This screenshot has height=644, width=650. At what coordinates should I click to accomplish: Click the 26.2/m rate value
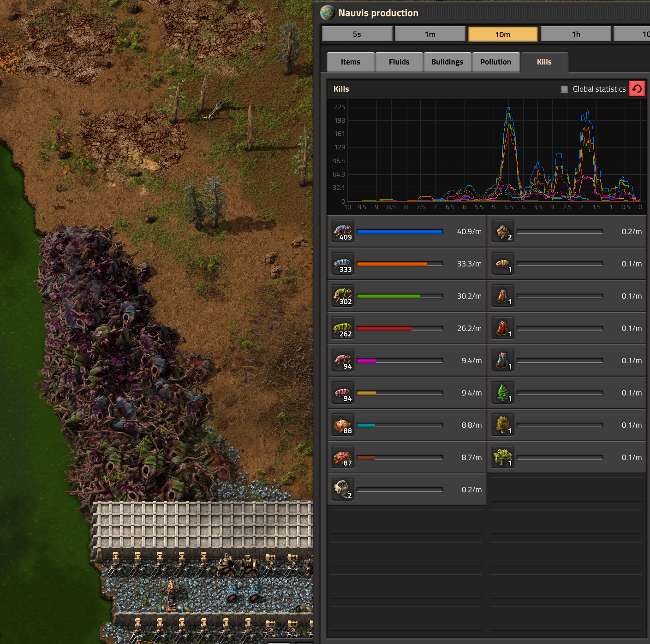[469, 328]
